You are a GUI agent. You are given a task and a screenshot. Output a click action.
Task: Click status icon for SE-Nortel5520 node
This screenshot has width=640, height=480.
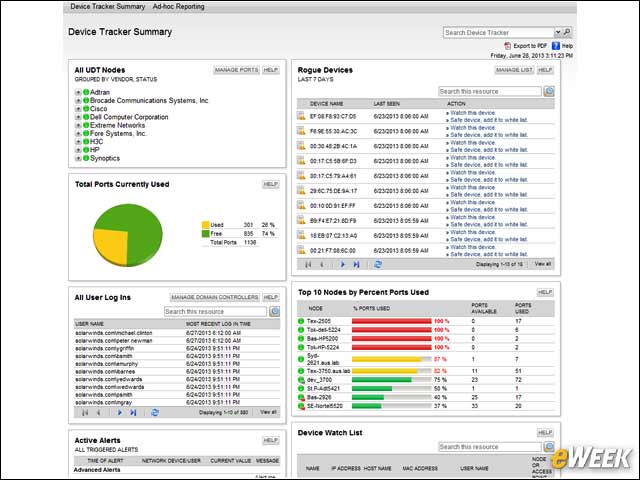pyautogui.click(x=301, y=406)
